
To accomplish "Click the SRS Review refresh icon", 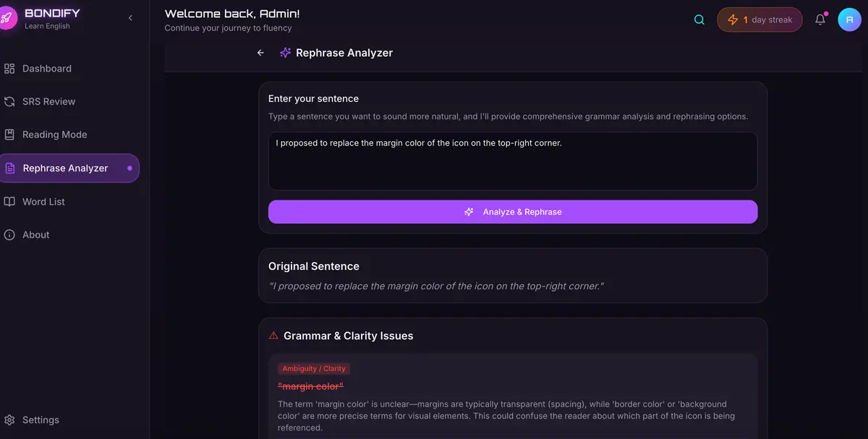I will click(9, 102).
